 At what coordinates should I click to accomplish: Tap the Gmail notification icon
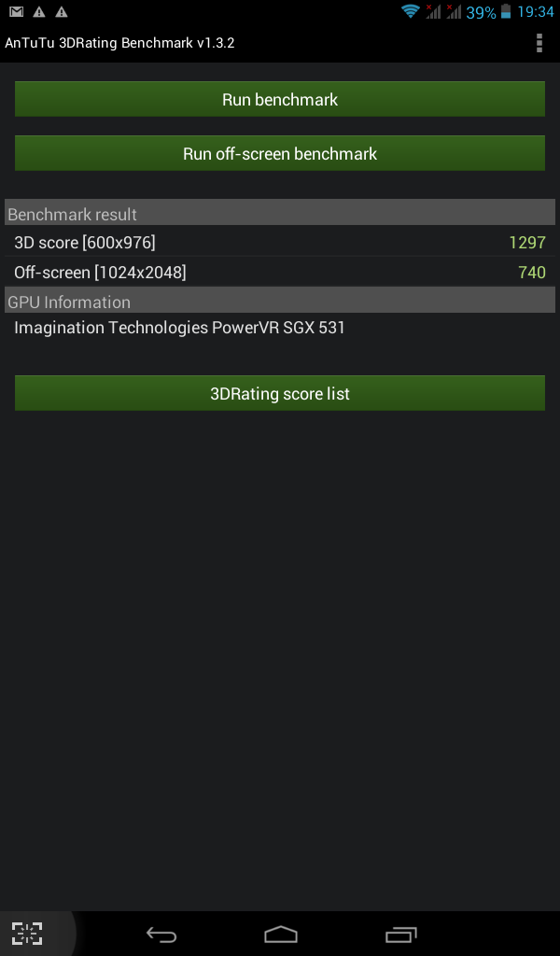pos(17,11)
